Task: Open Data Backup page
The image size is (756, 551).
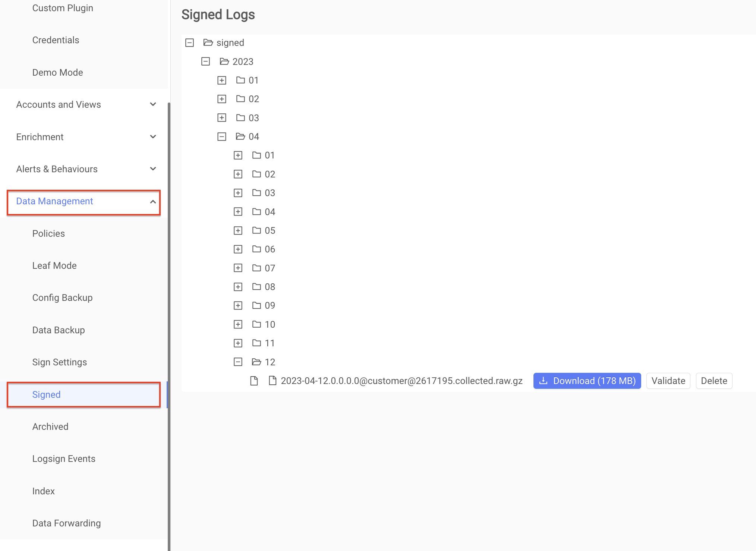Action: (59, 330)
